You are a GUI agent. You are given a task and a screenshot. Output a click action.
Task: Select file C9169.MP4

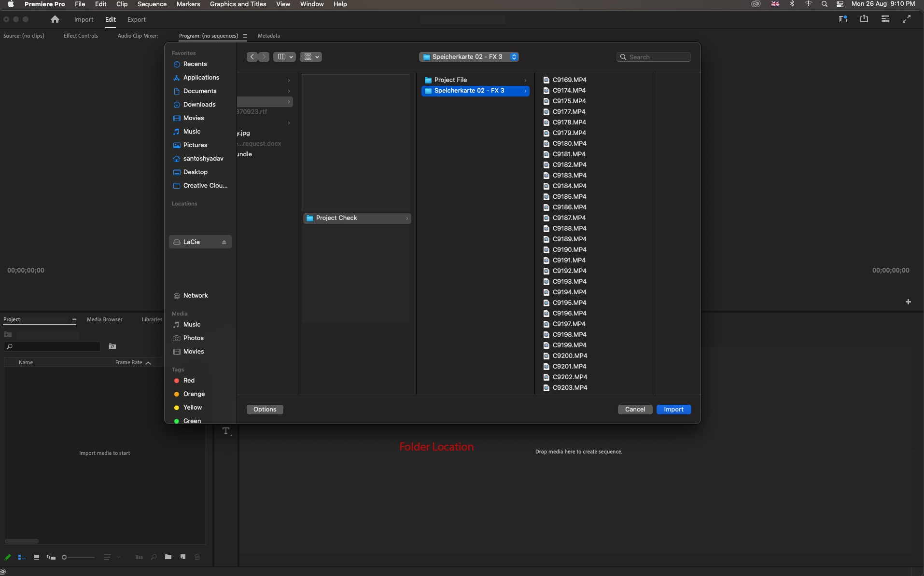(x=569, y=80)
